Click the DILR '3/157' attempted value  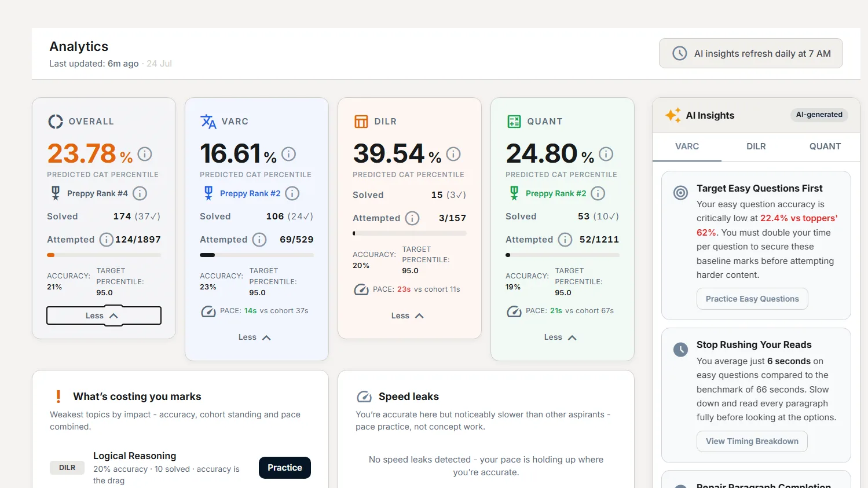click(x=452, y=218)
